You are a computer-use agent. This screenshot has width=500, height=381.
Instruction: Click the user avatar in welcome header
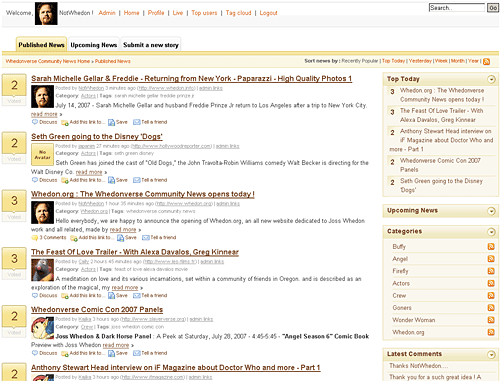tap(46, 13)
